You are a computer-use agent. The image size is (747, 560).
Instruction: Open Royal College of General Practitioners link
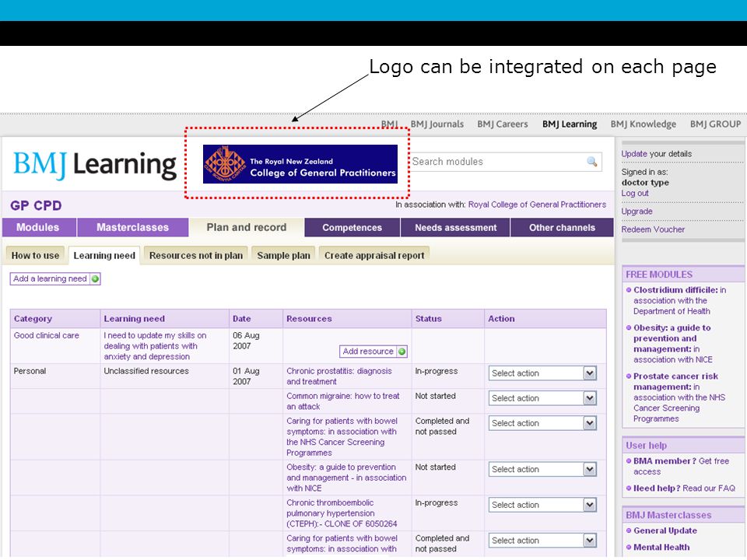537,205
